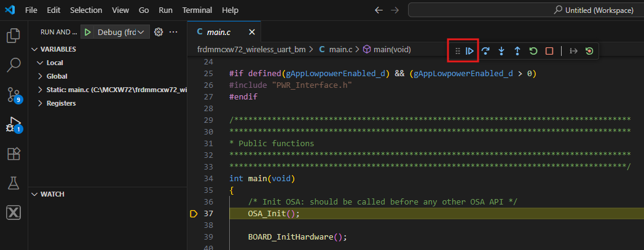Click the '* Public functions' comment
The height and width of the screenshot is (250, 644).
(x=272, y=144)
